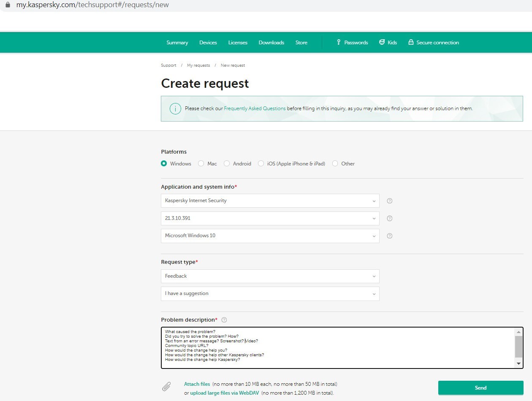Click the help icon beside Microsoft Windows 10
532x401 pixels.
[390, 236]
